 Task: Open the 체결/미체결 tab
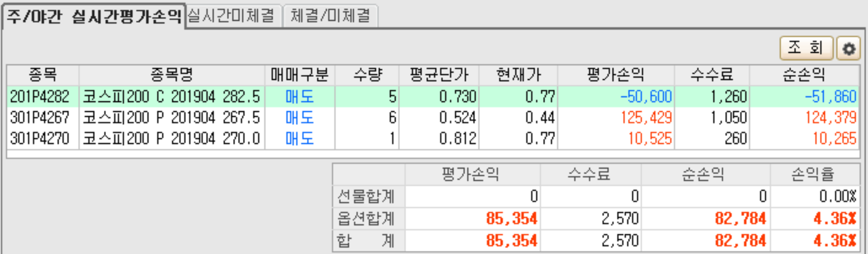tap(330, 15)
